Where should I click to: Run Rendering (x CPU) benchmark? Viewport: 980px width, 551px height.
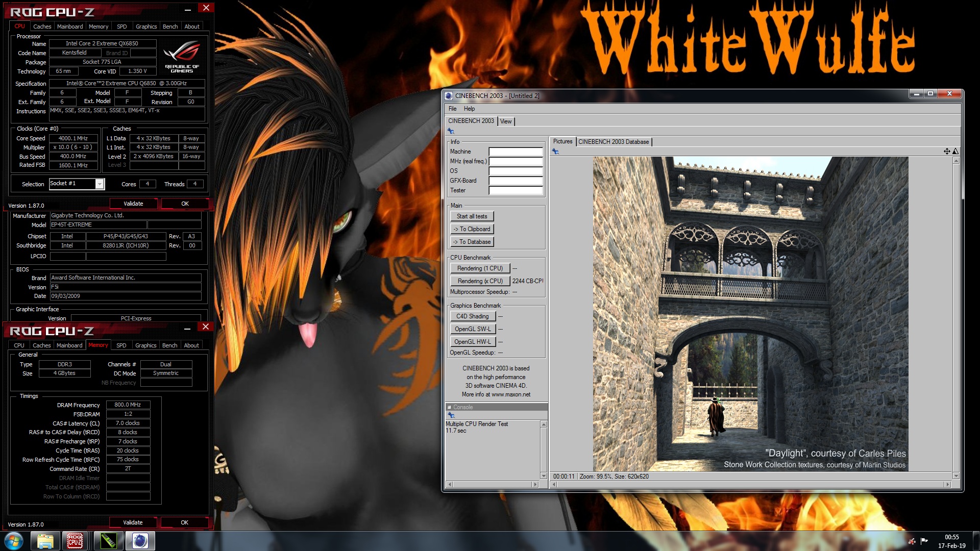480,281
